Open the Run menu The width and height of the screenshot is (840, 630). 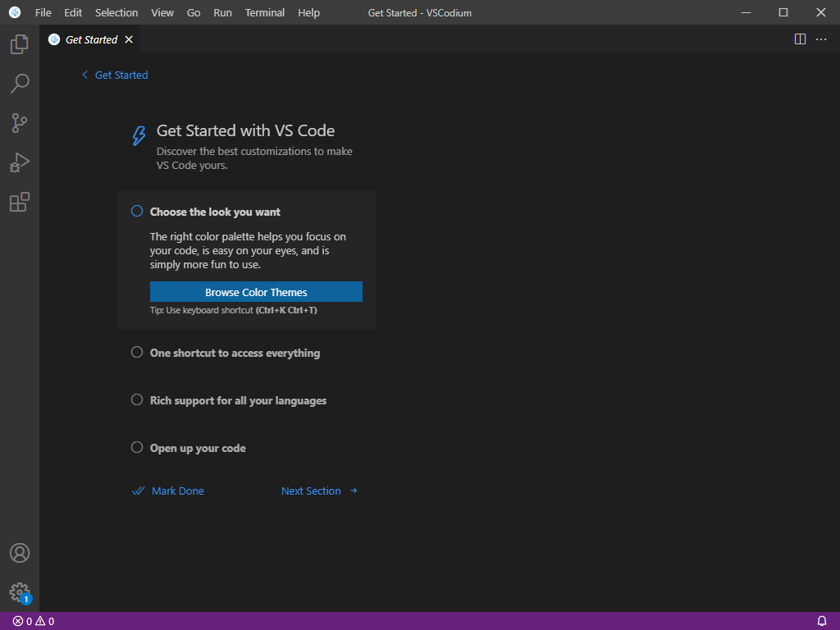222,12
